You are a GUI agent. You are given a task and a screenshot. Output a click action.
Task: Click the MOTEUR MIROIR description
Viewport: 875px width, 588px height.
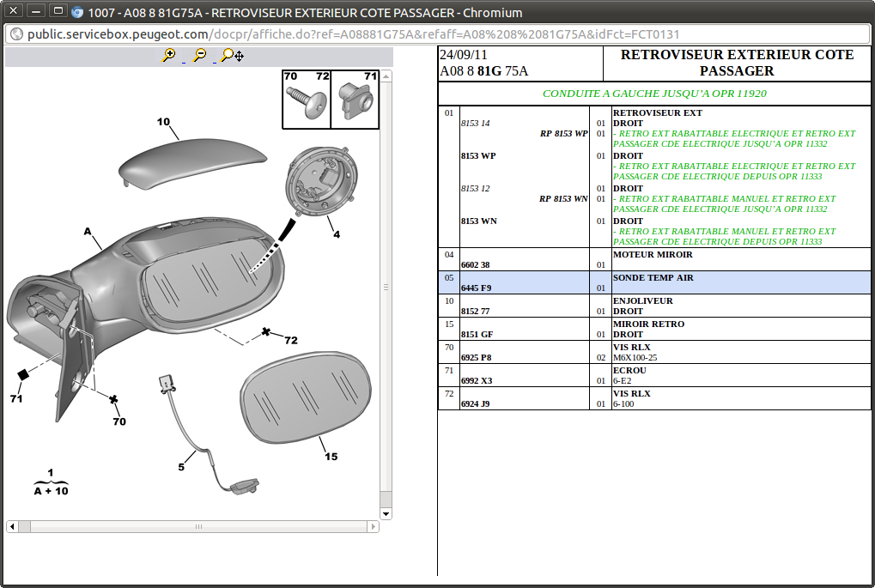(653, 254)
